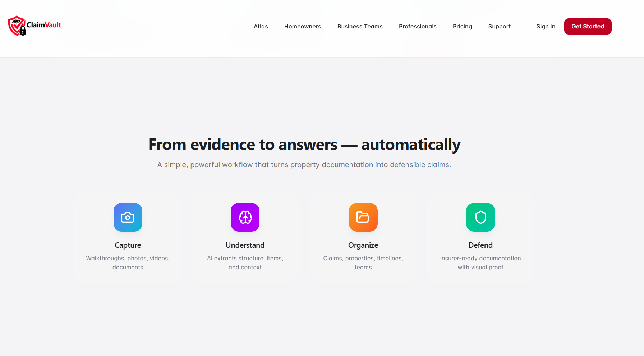Viewport: 644px width, 356px height.
Task: Open the Professionals page
Action: [418, 26]
